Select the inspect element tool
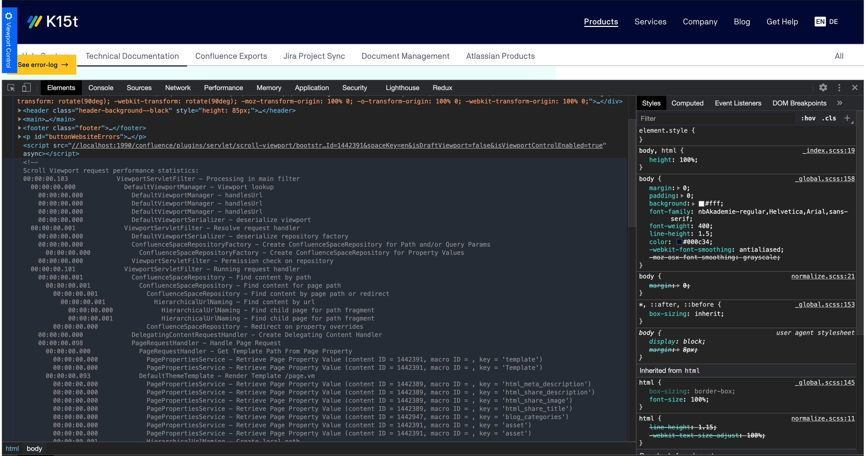868x456 pixels. point(11,88)
